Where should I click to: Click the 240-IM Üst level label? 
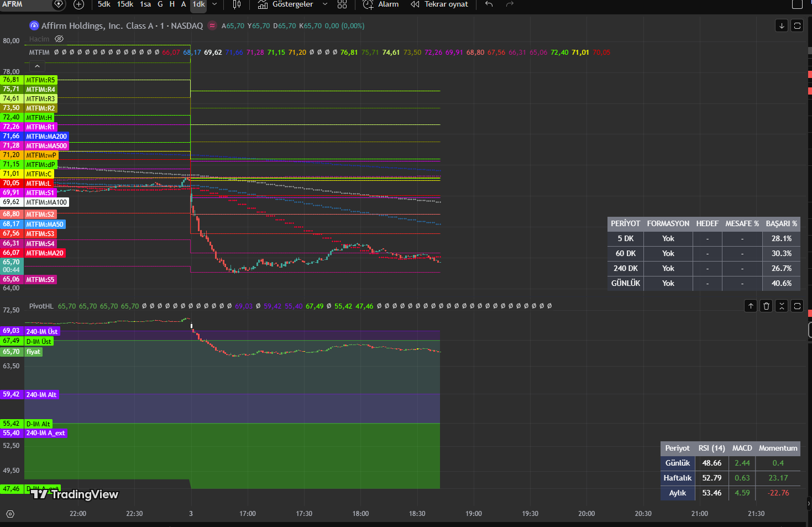42,332
